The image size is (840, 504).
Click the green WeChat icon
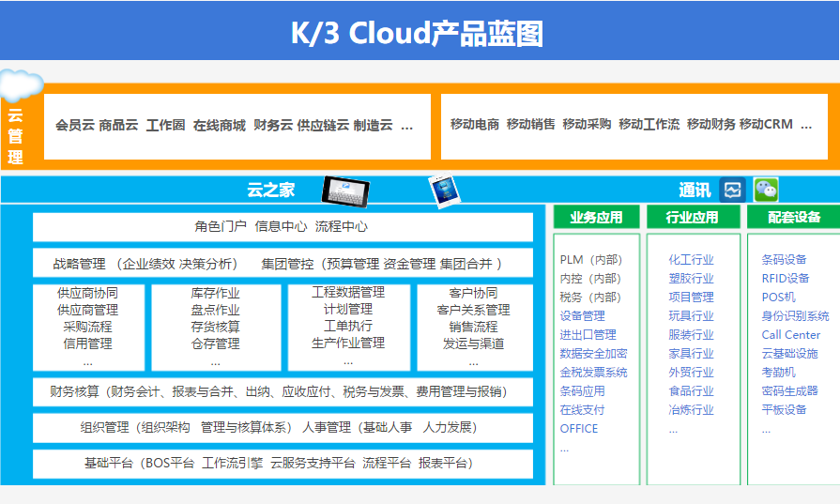point(766,190)
